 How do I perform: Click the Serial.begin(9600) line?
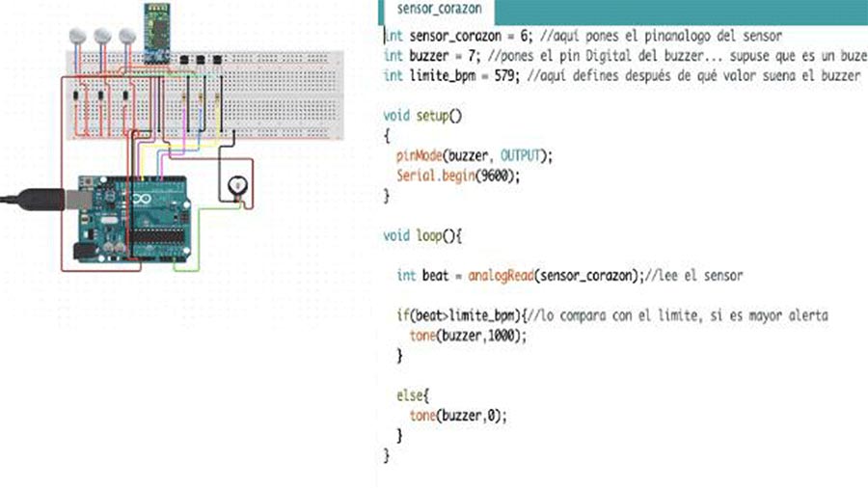(x=458, y=176)
